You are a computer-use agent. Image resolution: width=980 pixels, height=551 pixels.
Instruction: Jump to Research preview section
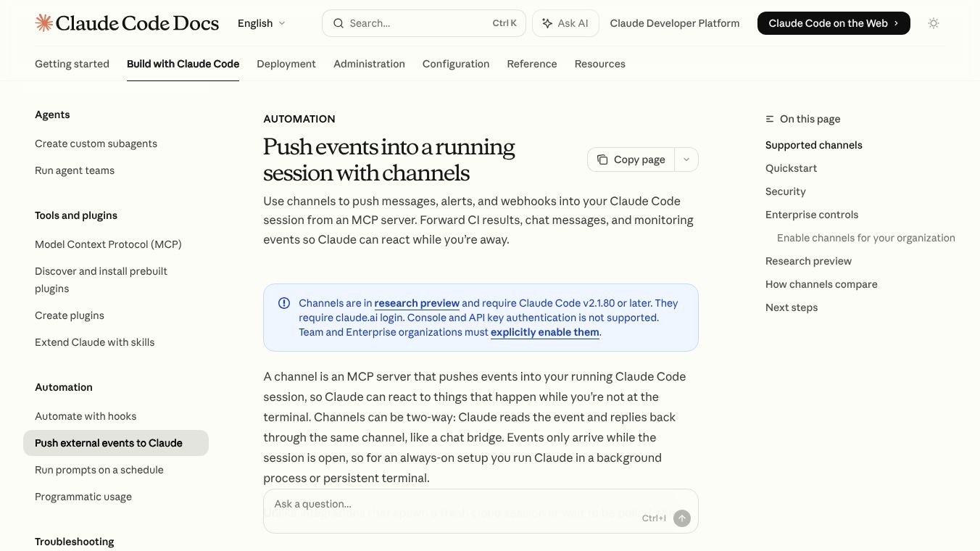click(808, 261)
